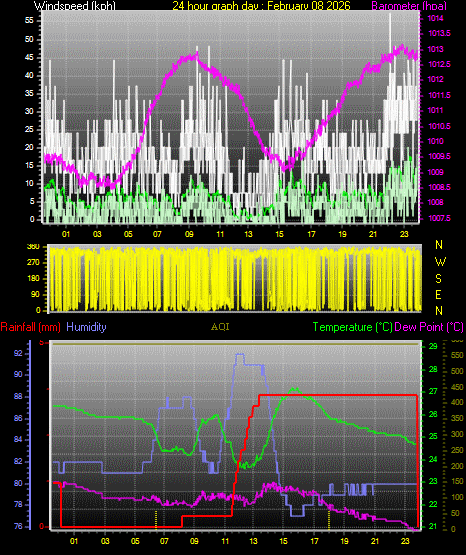Image resolution: width=466 pixels, height=555 pixels.
Task: Click the 250 AQI axis value
Action: (458, 450)
